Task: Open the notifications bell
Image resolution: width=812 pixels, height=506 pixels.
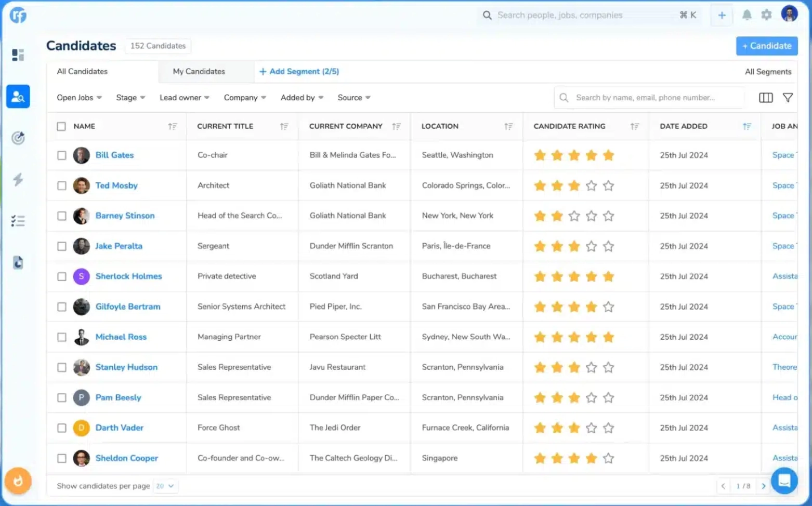Action: [746, 15]
